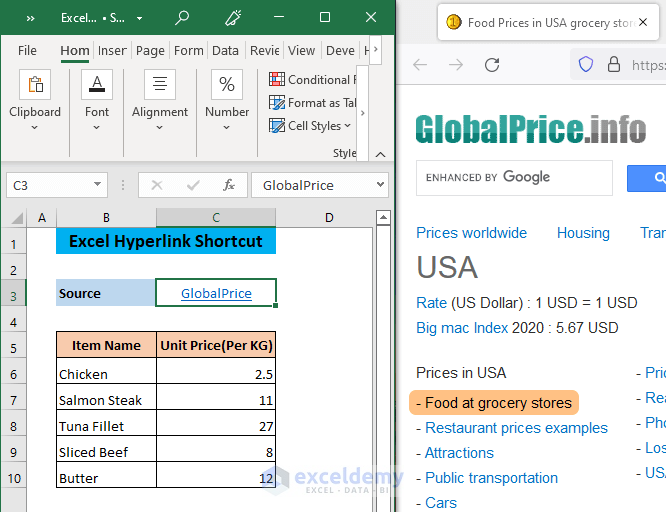Expand the Name Box dropdown
The image size is (666, 512).
click(97, 185)
